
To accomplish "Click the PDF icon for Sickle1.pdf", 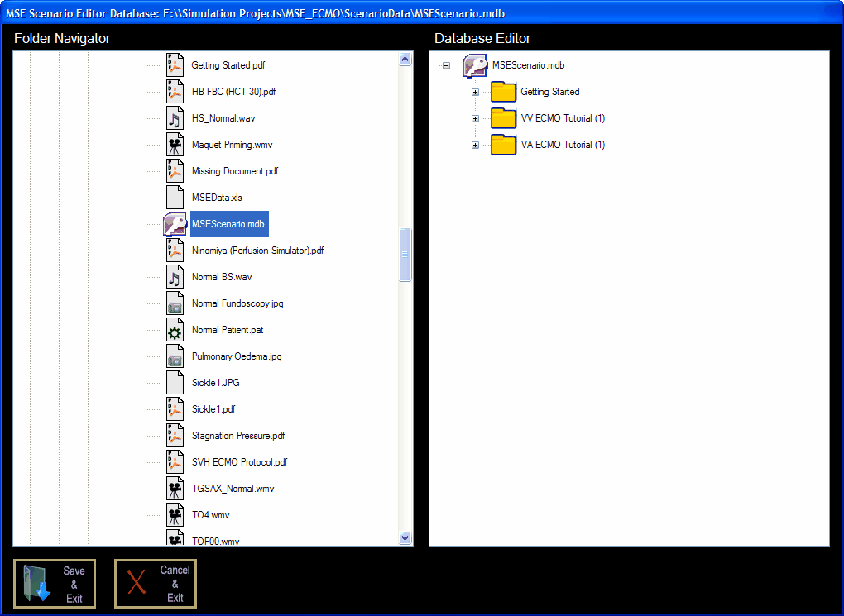I will click(175, 408).
